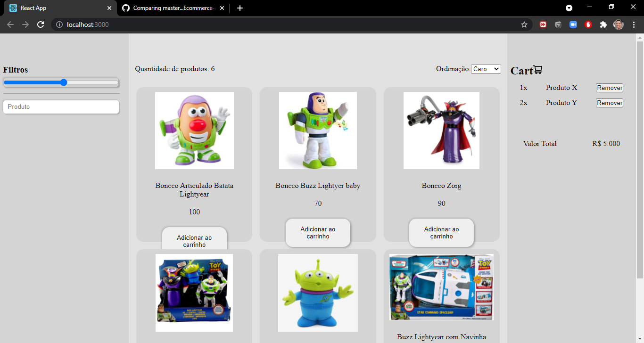Click the price 90 text
This screenshot has width=644, height=343.
coord(441,204)
